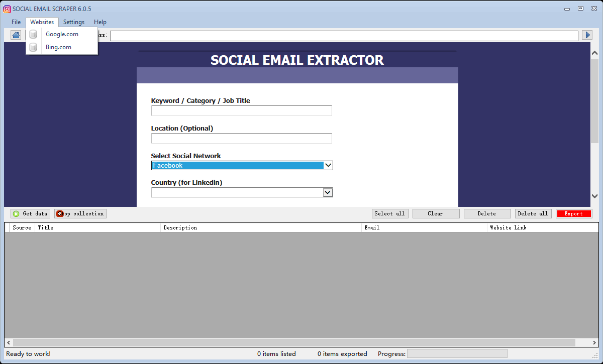This screenshot has height=364, width=603.
Task: Click the Delete button
Action: 487,213
